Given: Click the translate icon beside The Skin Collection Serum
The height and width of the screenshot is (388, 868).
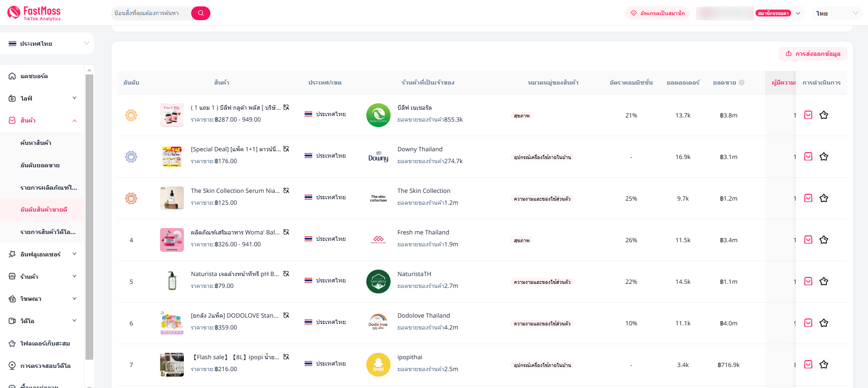Looking at the screenshot, I should (x=286, y=191).
